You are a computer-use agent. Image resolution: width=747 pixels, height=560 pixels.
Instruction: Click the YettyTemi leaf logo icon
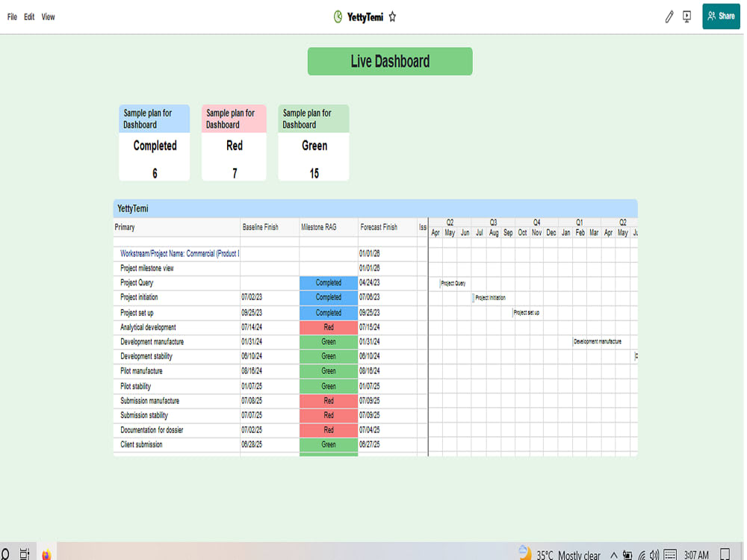(x=338, y=16)
